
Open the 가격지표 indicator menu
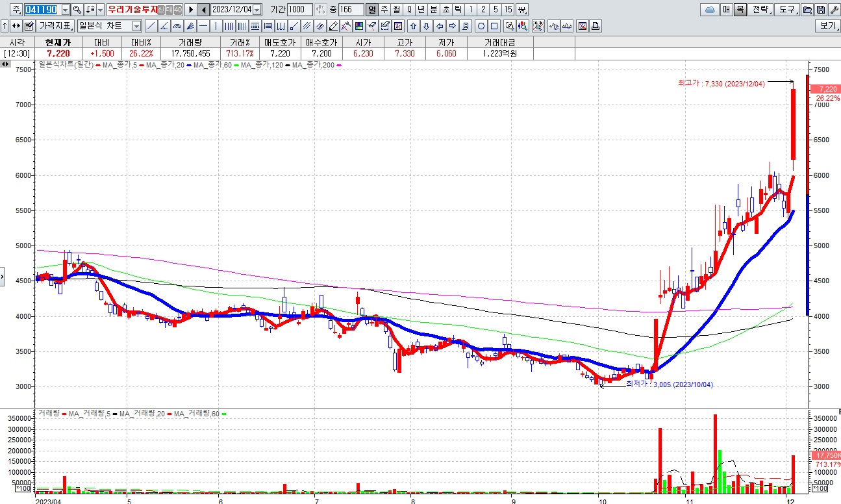click(x=55, y=26)
